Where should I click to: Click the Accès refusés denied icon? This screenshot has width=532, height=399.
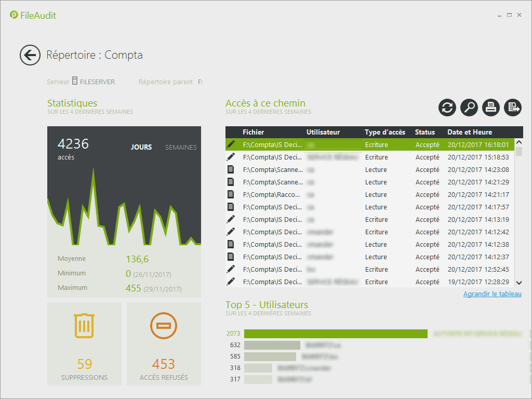pyautogui.click(x=164, y=326)
